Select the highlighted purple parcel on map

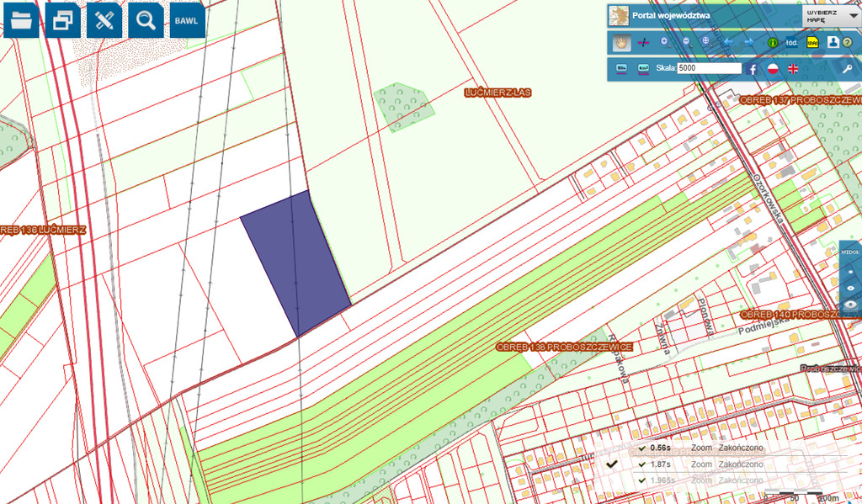(x=296, y=261)
